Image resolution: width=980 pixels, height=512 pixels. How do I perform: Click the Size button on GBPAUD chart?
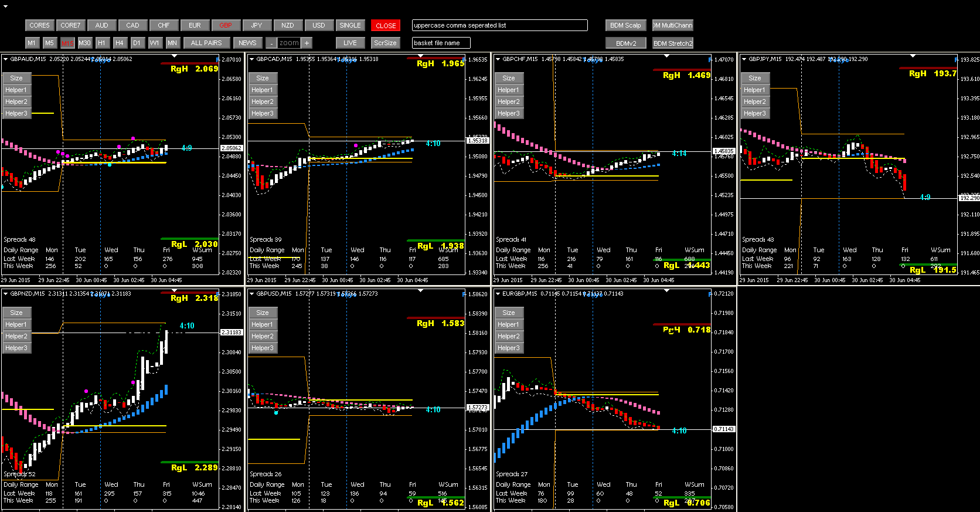16,78
